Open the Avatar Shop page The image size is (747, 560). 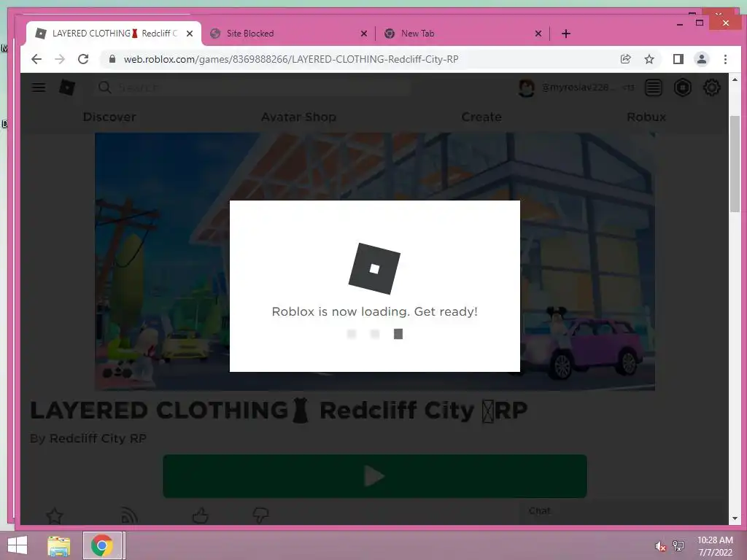(298, 117)
